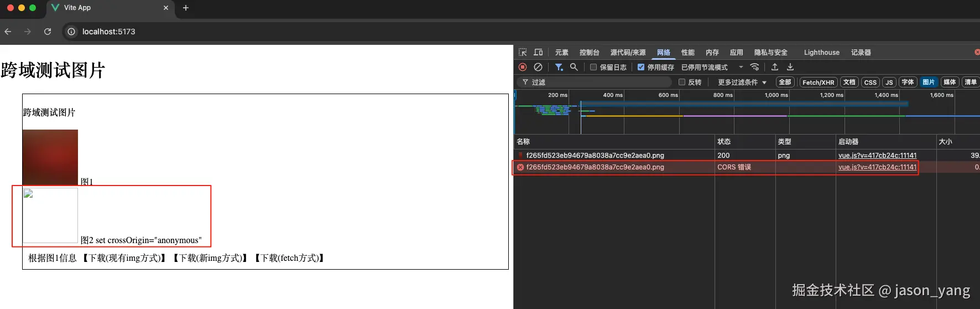Click the 根据图1信息 text
This screenshot has width=980, height=309.
click(53, 258)
